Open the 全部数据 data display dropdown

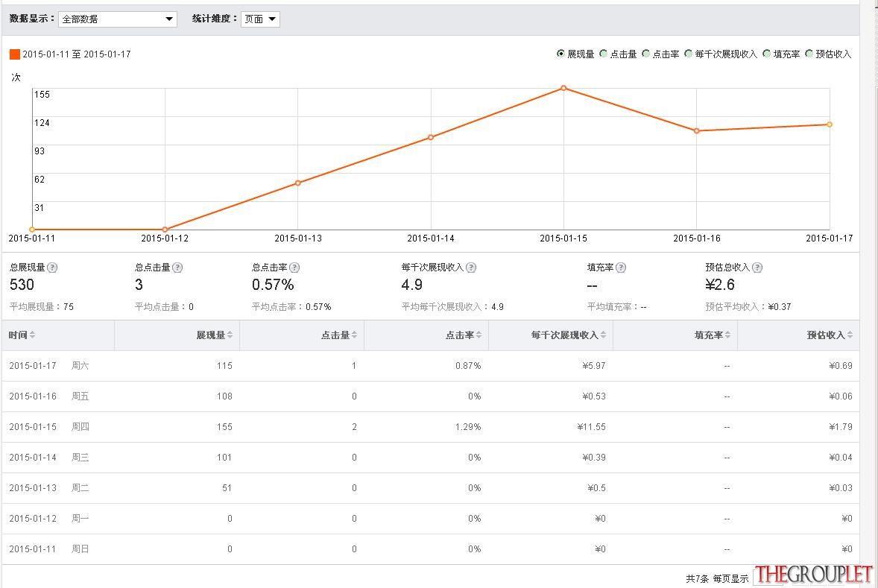pos(118,19)
